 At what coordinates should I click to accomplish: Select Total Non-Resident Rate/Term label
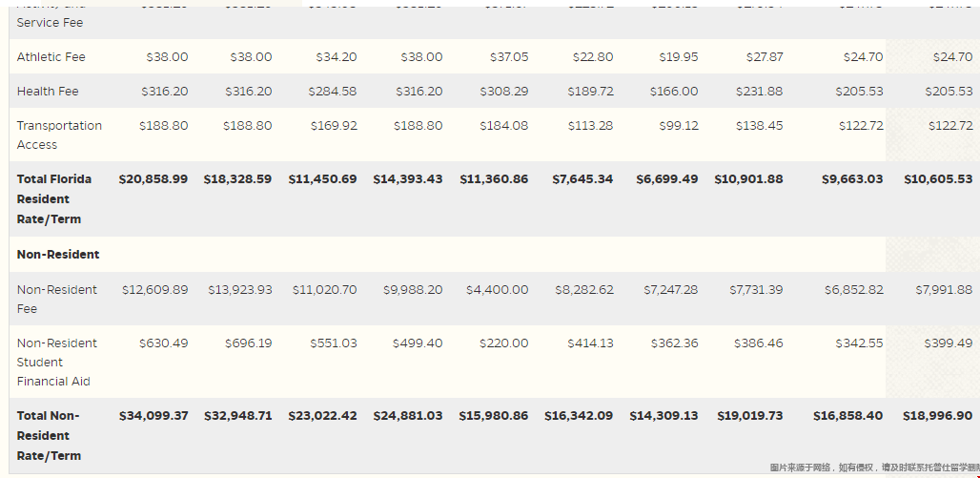49,435
